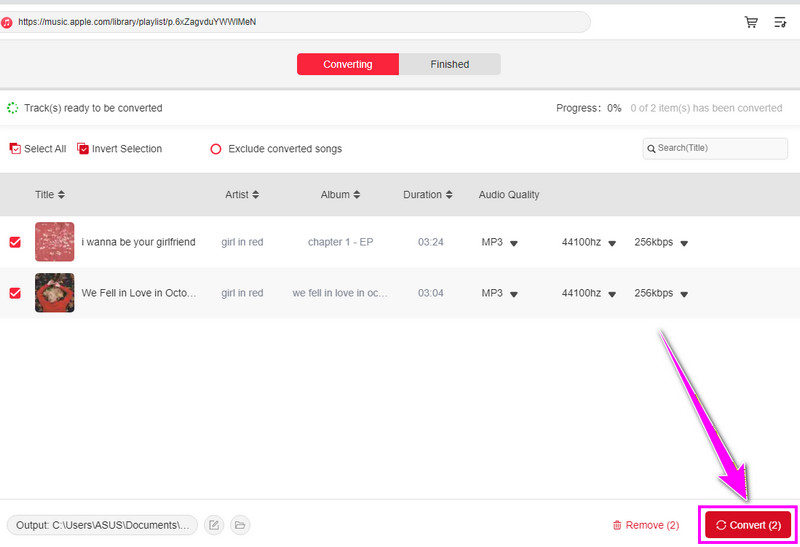The height and width of the screenshot is (547, 800).
Task: Uncheck 'i wanna be your girlfriend' track
Action: [x=15, y=242]
